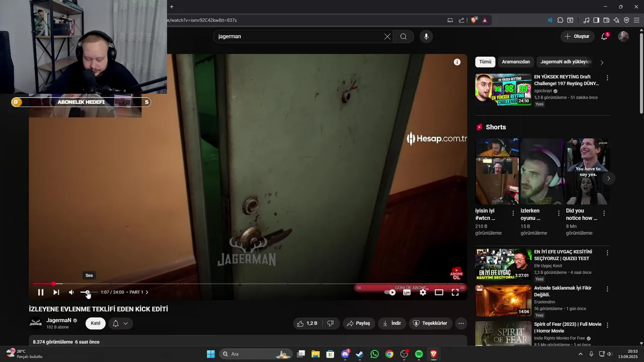644x362 pixels.
Task: Open options for Avizede Saklanmak video
Action: pos(607,289)
